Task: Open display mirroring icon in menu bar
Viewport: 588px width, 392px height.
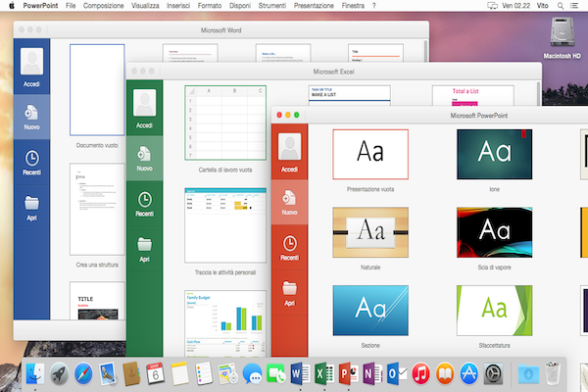Action: coord(492,6)
